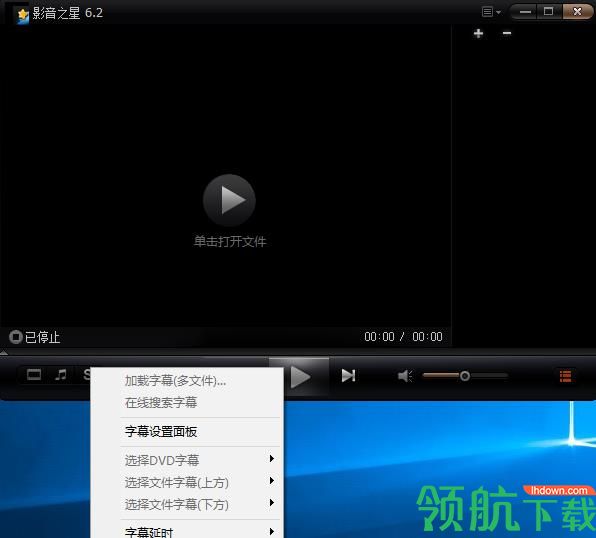Click the 00:00 / 00:00 time display

click(x=403, y=336)
